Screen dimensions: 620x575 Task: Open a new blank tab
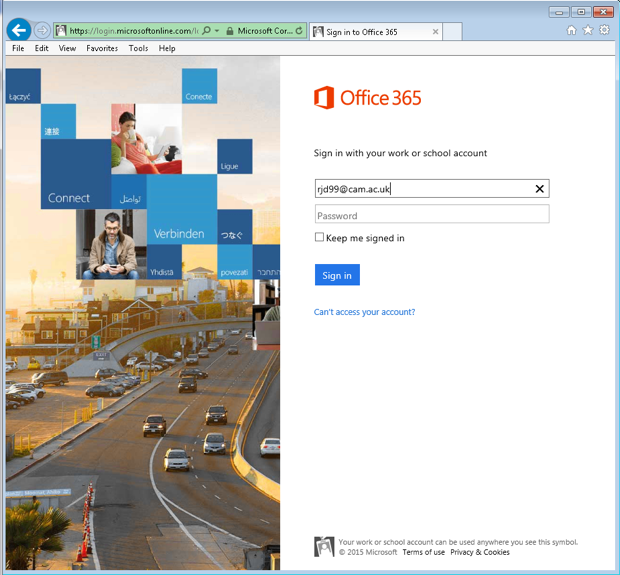pos(452,32)
